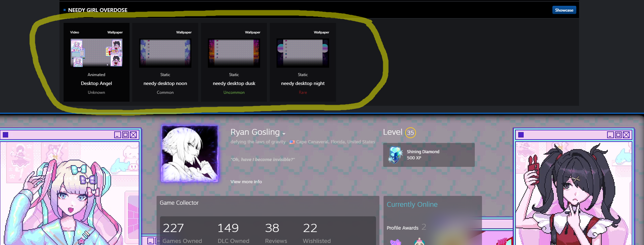644x245 pixels.
Task: Open the 227 Games Owned stat
Action: coord(182,233)
